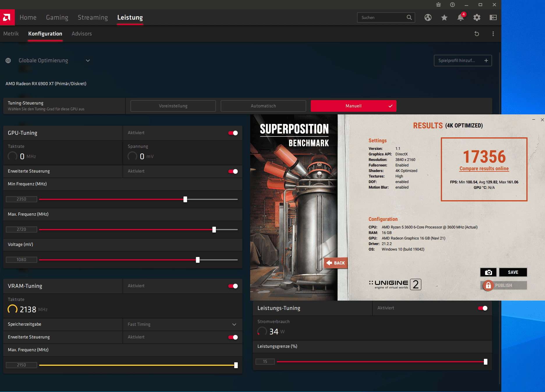Open settings gear icon
Screen dimensions: 545x392
tap(477, 17)
